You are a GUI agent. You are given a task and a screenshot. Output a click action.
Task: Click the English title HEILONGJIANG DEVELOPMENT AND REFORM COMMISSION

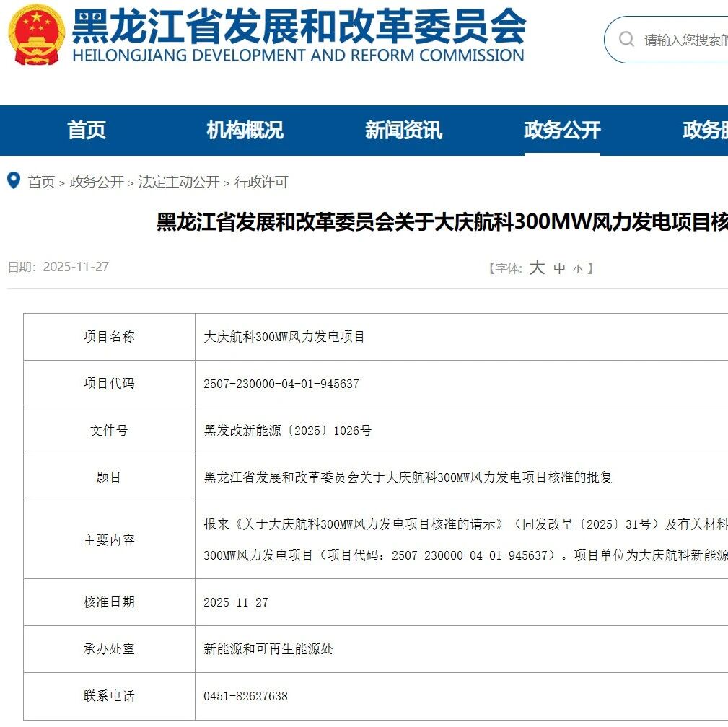tap(299, 56)
